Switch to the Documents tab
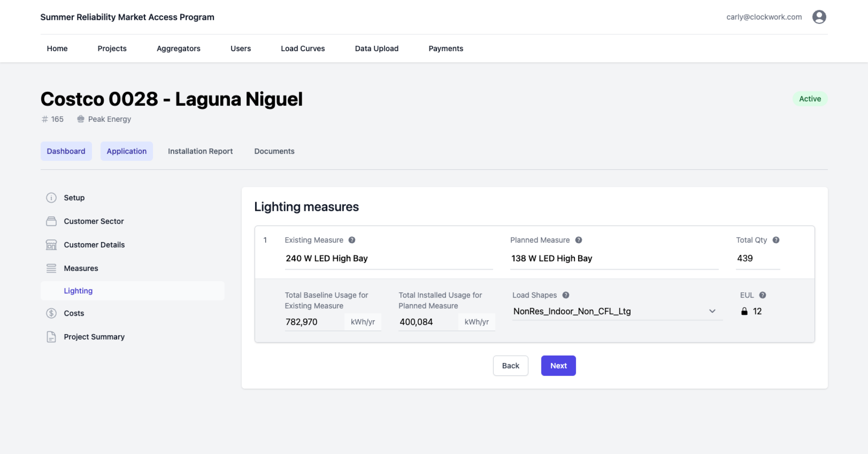 point(274,151)
